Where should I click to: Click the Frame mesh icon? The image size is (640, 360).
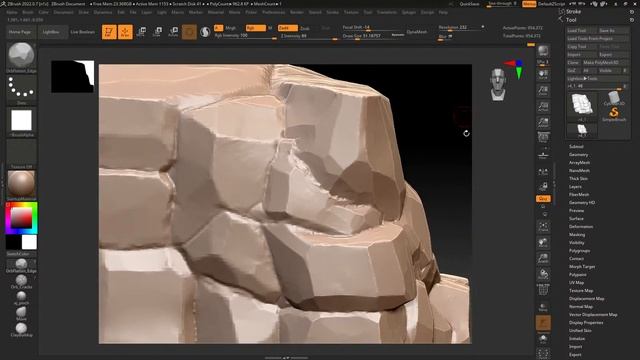point(543,227)
